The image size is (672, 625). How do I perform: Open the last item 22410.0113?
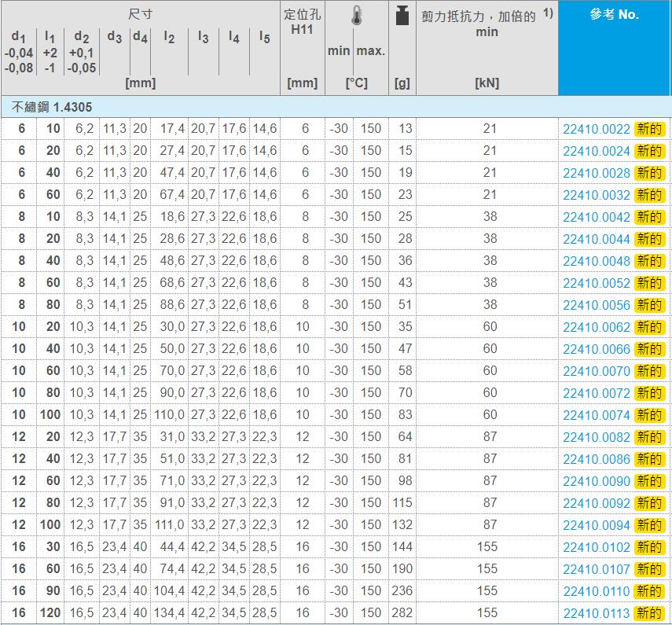[596, 613]
